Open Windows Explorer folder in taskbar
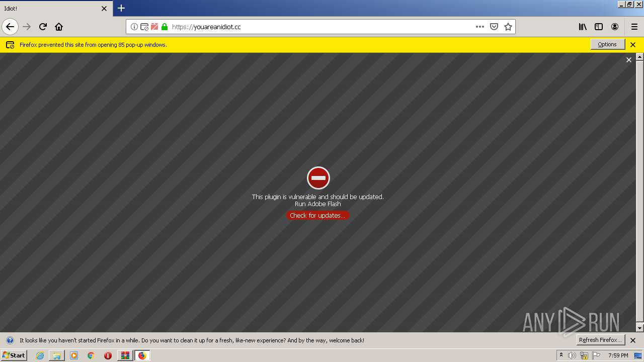Screen dimensions: 644x362 (57, 355)
